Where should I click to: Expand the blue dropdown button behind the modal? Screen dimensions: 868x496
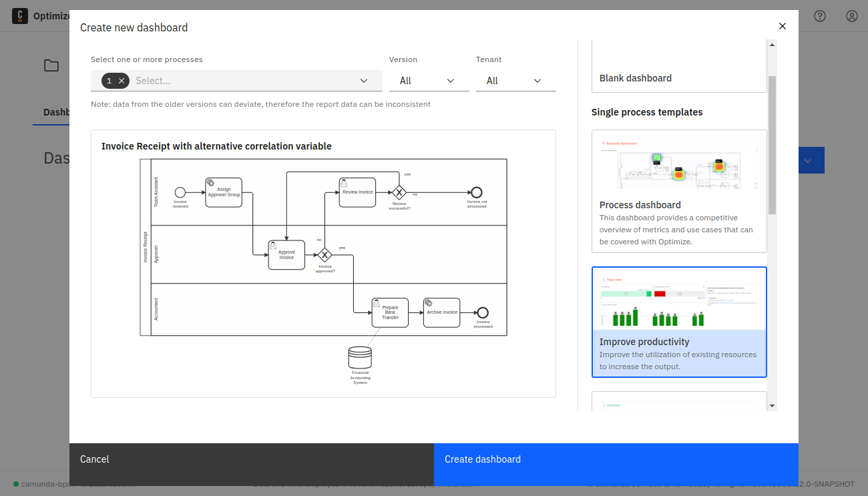[808, 160]
